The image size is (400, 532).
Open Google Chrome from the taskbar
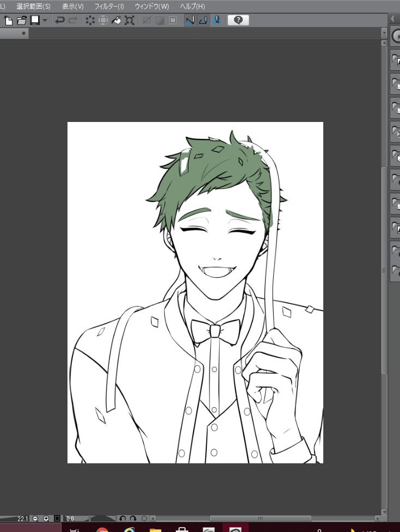pyautogui.click(x=102, y=529)
